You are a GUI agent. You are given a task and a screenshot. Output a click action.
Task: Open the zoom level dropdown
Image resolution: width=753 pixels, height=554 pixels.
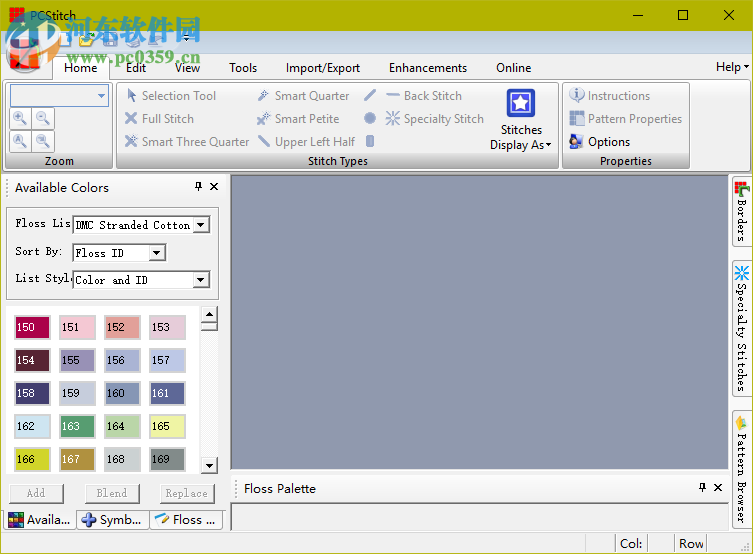[x=101, y=96]
